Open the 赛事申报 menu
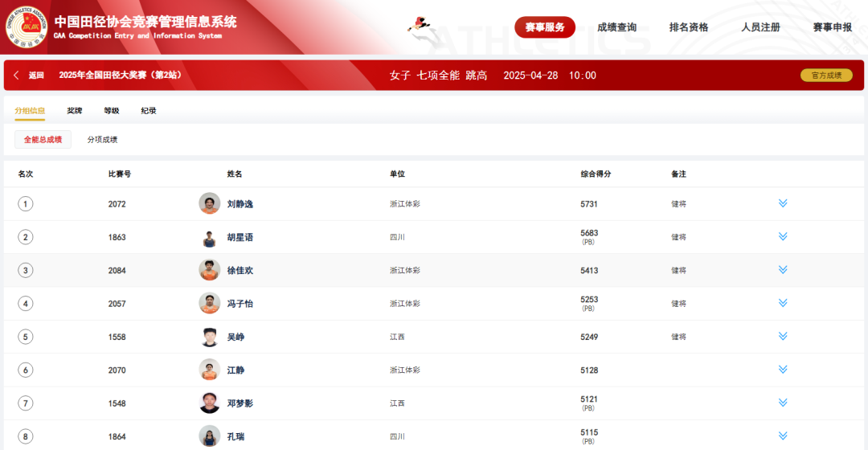 pos(833,27)
